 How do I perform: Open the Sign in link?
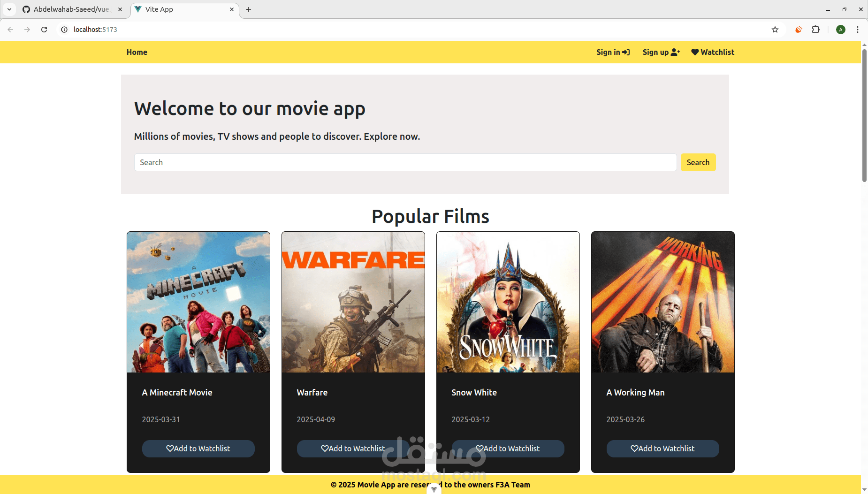point(613,52)
